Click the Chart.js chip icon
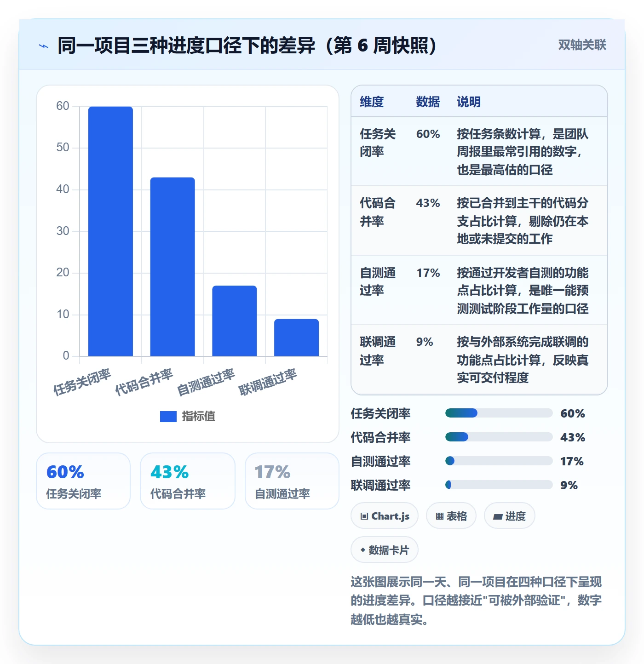Image resolution: width=644 pixels, height=664 pixels. point(364,516)
